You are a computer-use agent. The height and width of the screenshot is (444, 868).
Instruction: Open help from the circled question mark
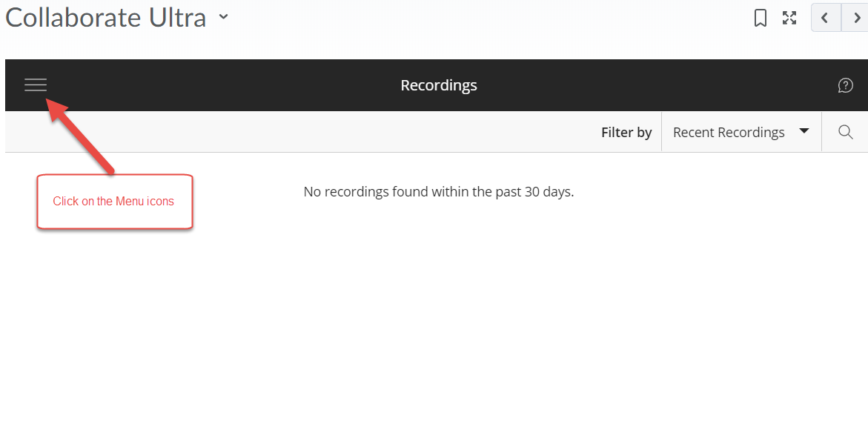click(845, 85)
